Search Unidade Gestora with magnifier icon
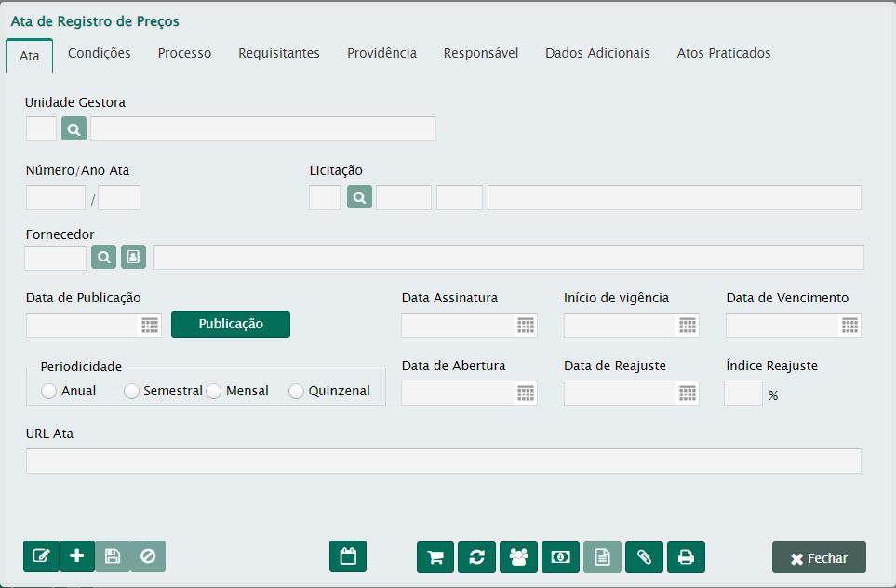Screen dimensions: 896x588 (74, 129)
